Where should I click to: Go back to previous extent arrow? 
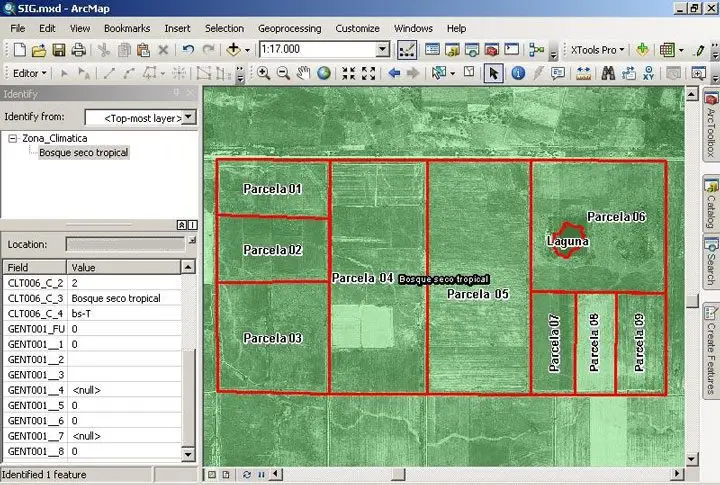click(x=394, y=73)
